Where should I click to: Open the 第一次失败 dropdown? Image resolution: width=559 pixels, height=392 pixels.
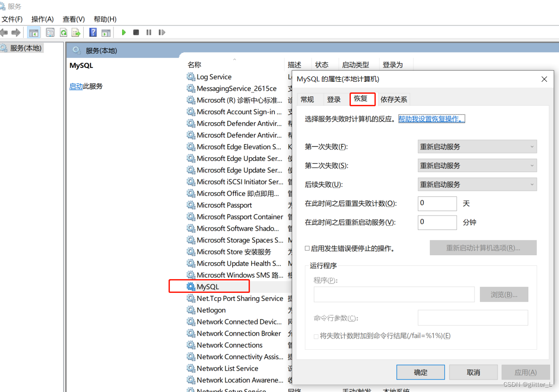coord(477,147)
